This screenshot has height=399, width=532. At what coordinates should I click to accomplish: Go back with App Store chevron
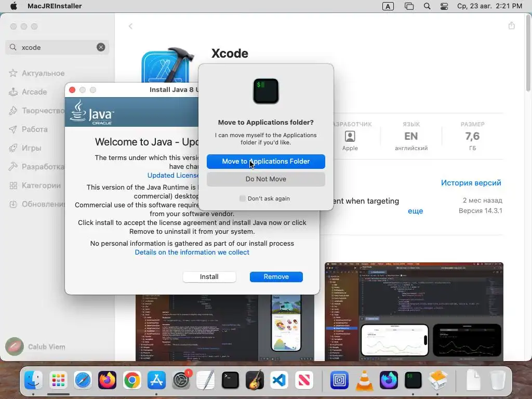click(x=130, y=26)
